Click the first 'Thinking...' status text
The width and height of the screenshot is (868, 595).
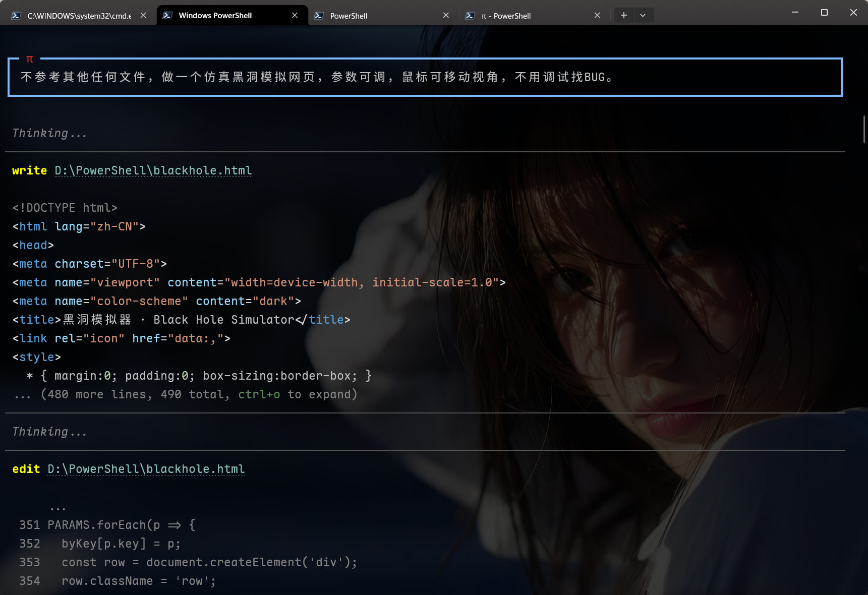(x=49, y=133)
